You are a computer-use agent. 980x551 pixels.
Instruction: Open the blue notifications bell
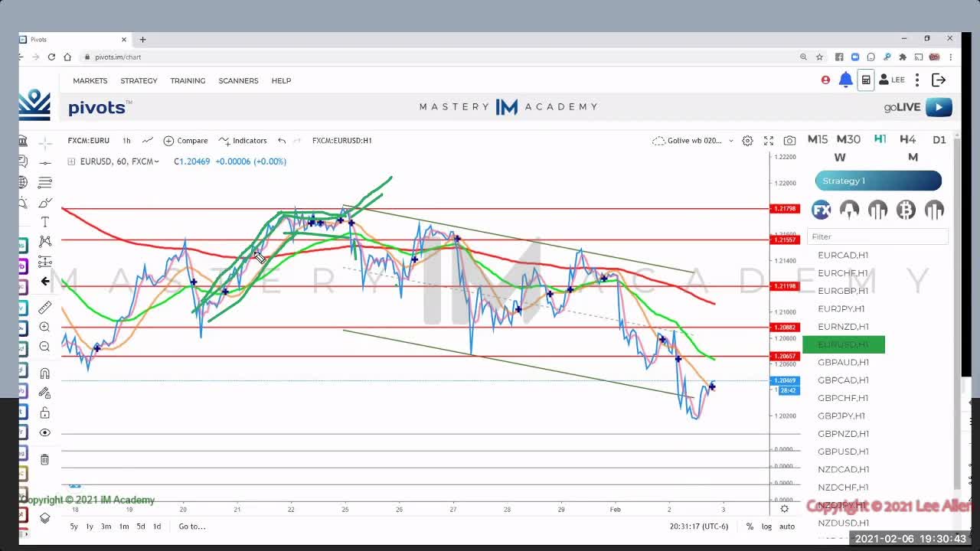(846, 80)
